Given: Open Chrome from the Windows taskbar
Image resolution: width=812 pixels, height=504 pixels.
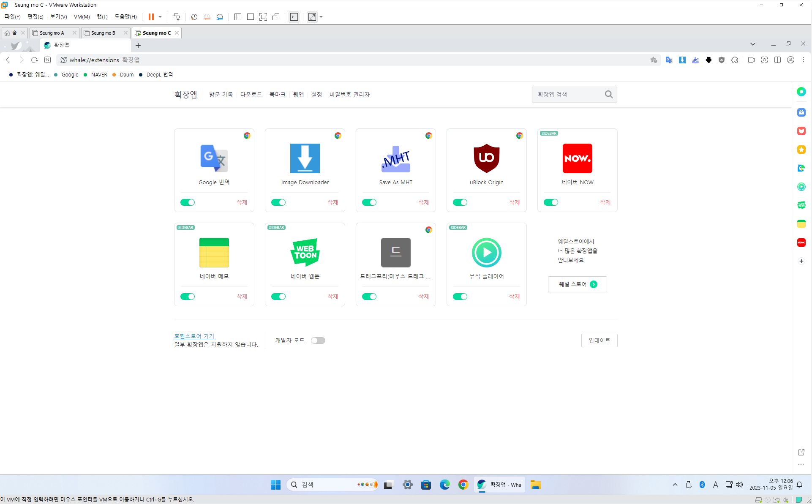Looking at the screenshot, I should [x=463, y=485].
